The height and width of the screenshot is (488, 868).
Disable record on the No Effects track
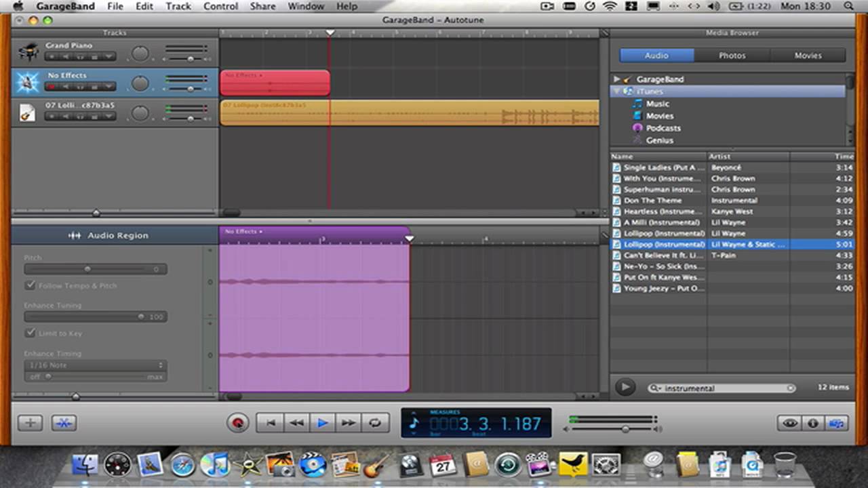click(52, 86)
